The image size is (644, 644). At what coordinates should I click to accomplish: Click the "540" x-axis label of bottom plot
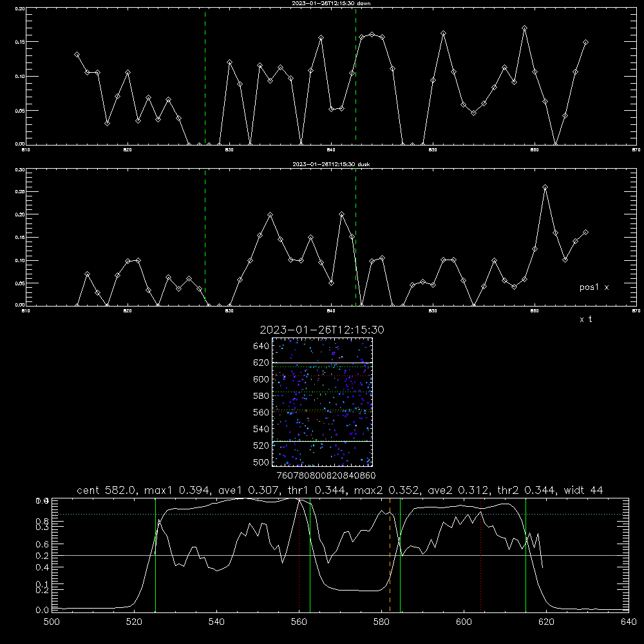[216, 622]
